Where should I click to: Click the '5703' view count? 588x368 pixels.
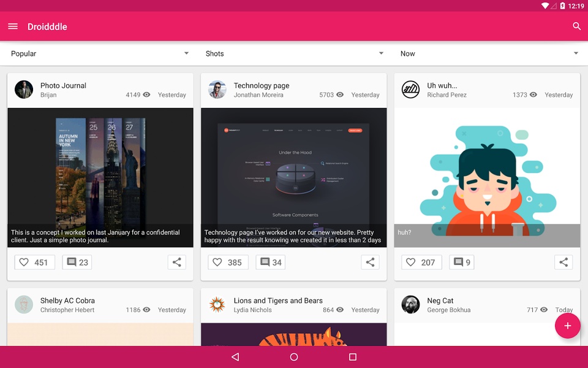326,95
